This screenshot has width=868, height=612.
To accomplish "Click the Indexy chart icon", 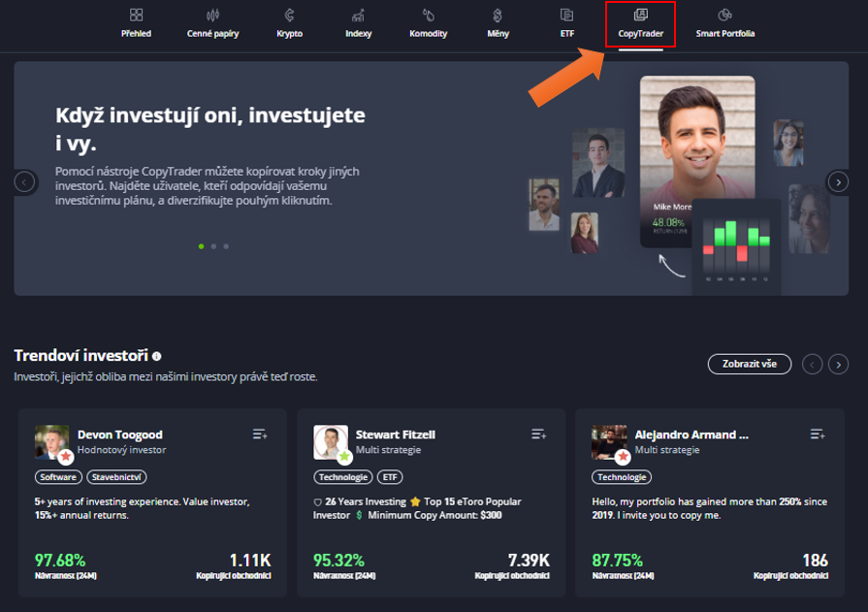I will click(x=358, y=16).
